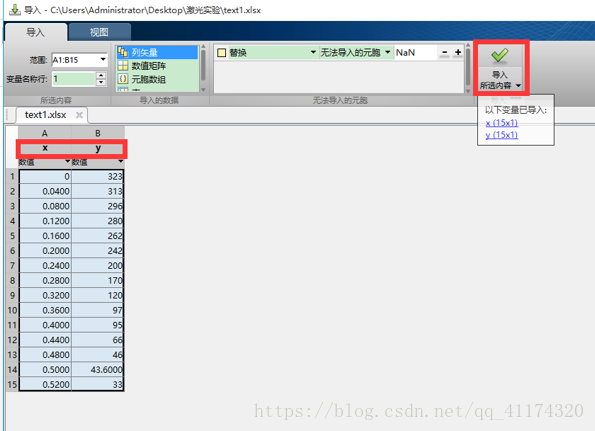Image resolution: width=595 pixels, height=431 pixels.
Task: Click cell with value 170
Action: point(98,280)
